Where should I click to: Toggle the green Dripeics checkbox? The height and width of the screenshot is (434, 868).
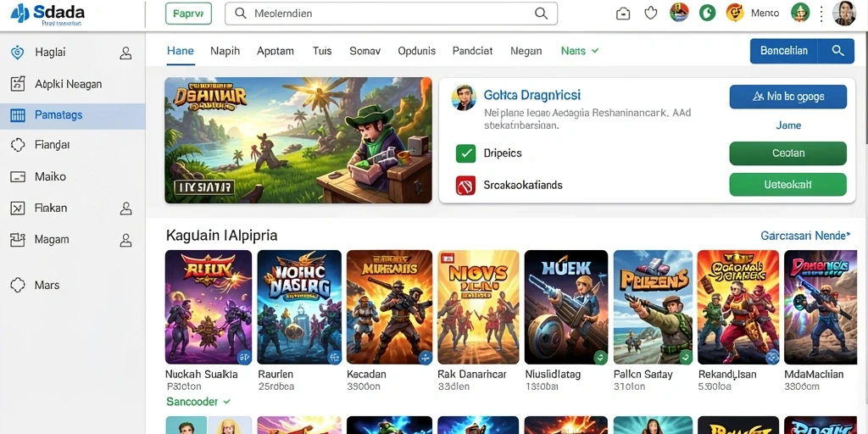pos(465,153)
